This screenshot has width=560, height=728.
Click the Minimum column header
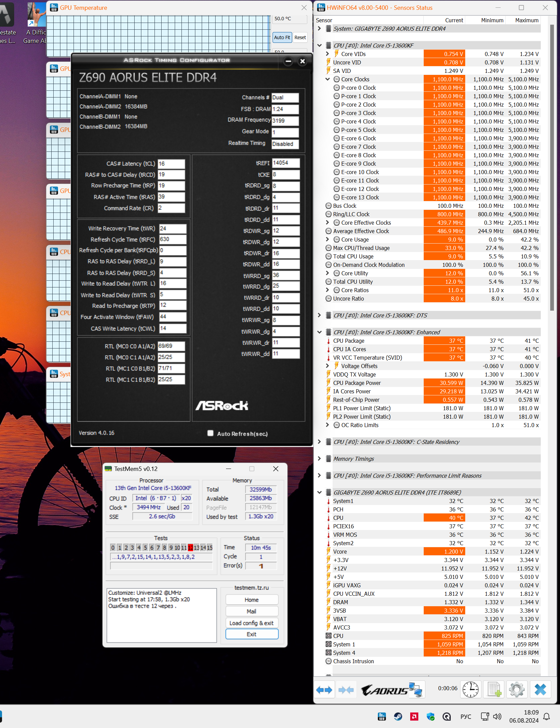pyautogui.click(x=485, y=20)
